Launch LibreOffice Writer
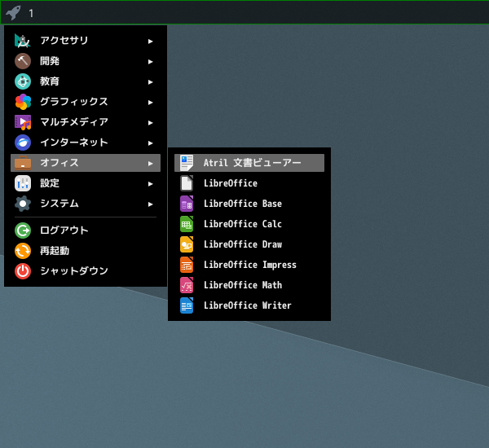This screenshot has height=448, width=489. pos(249,305)
